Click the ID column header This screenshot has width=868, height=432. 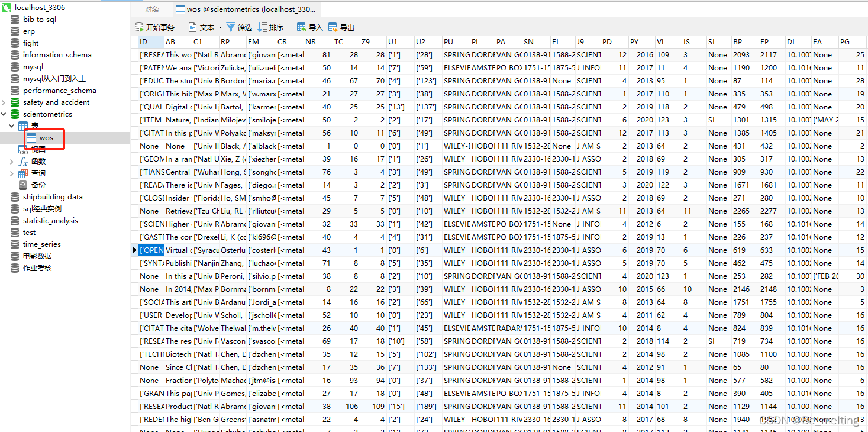[x=151, y=41]
